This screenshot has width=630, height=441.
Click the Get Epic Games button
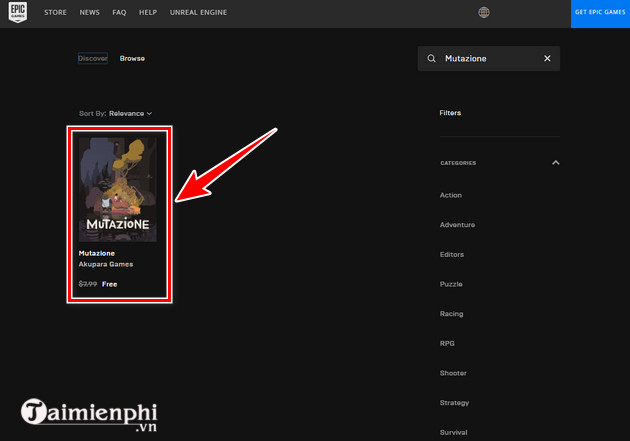[600, 14]
